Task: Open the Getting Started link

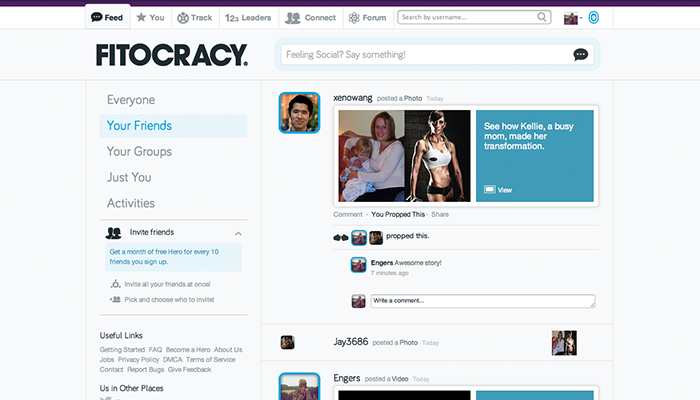Action: pos(122,350)
